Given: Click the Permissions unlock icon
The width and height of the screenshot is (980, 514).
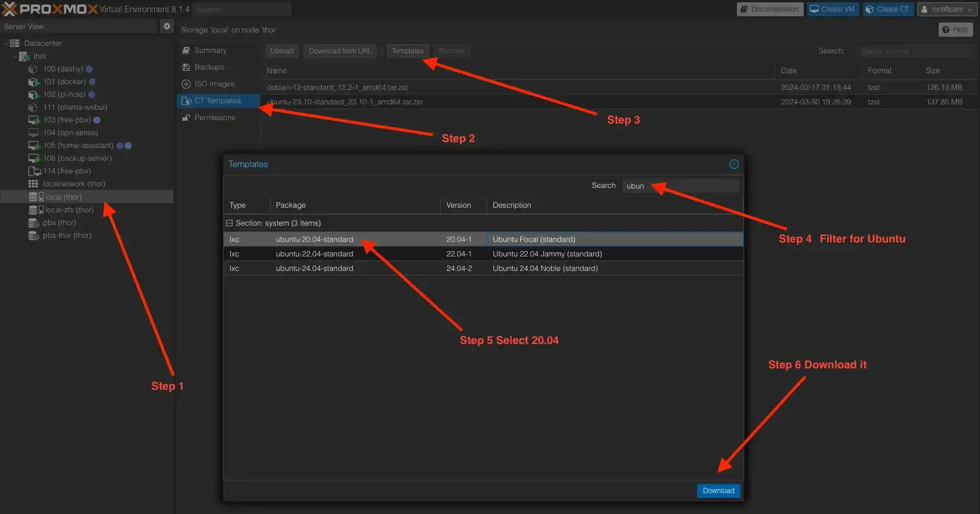Looking at the screenshot, I should [186, 118].
